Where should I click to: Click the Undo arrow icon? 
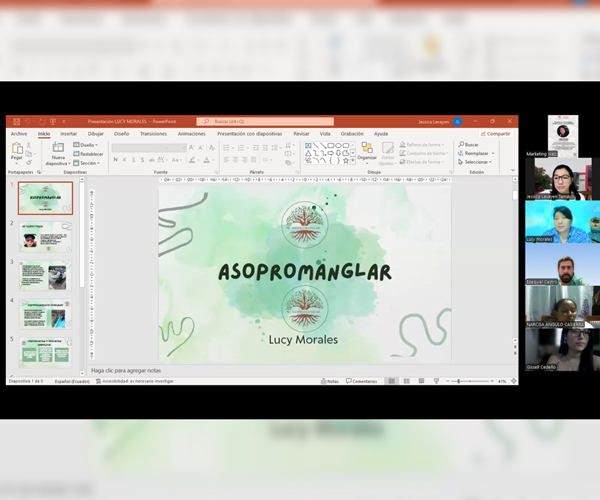[28, 122]
